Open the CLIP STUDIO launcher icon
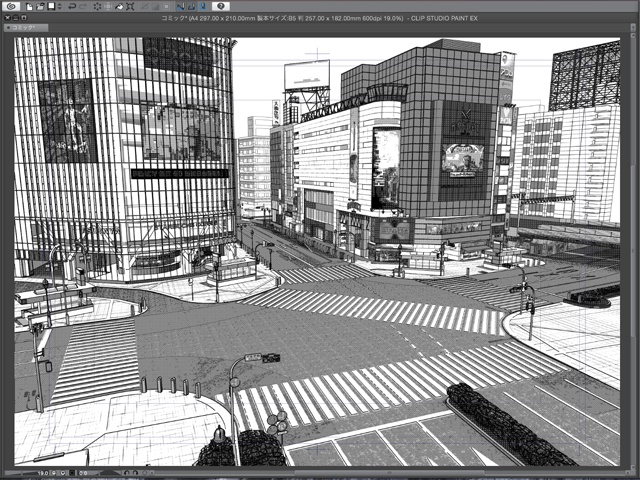The height and width of the screenshot is (480, 640). pos(11,6)
